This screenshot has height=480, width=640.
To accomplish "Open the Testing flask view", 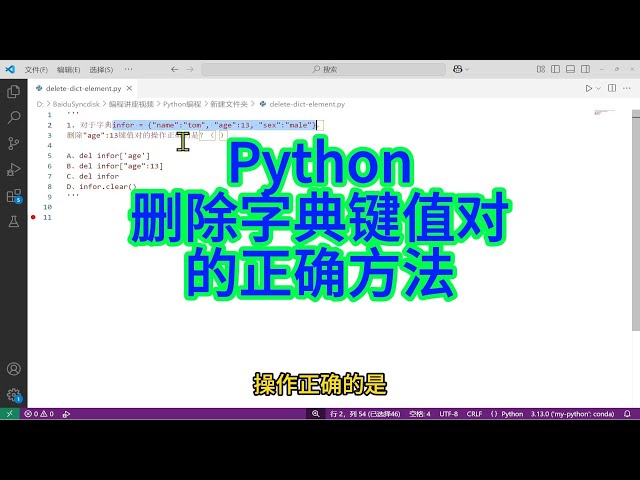I will (13, 222).
